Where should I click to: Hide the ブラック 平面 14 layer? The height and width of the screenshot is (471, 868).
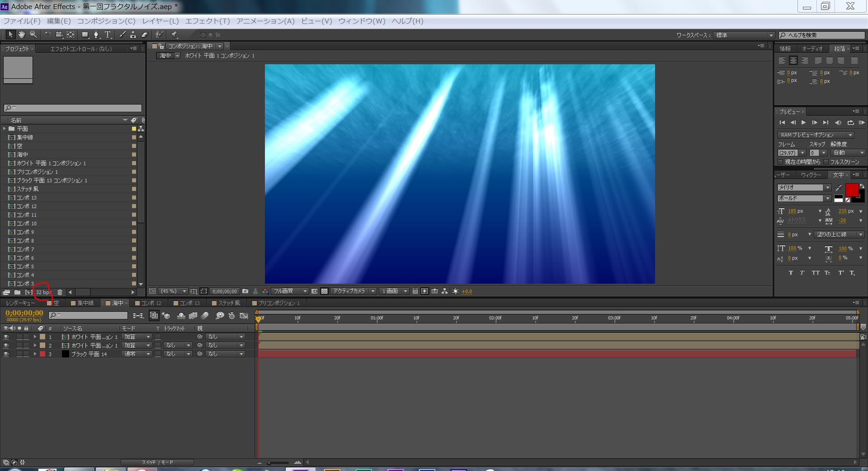pos(6,354)
